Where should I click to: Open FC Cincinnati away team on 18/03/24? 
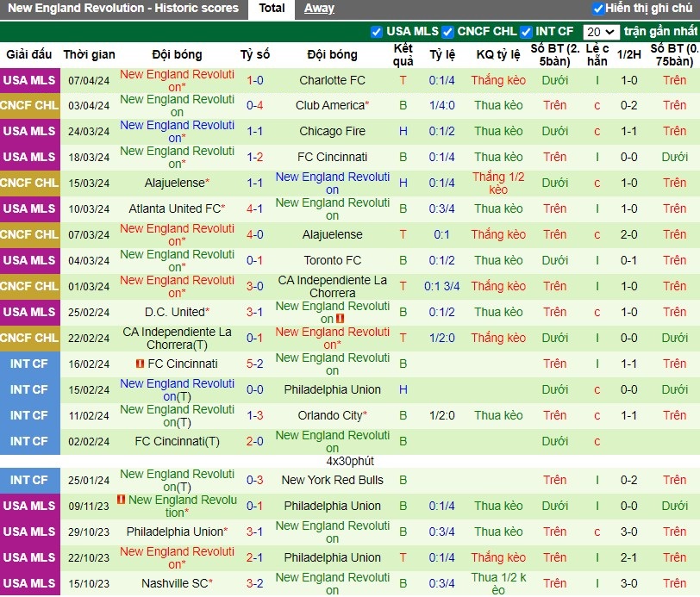(332, 157)
